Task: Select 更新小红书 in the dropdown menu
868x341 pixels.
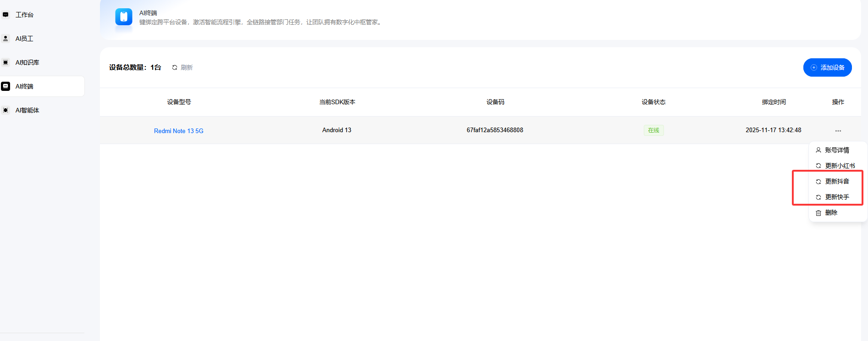Action: [840, 166]
